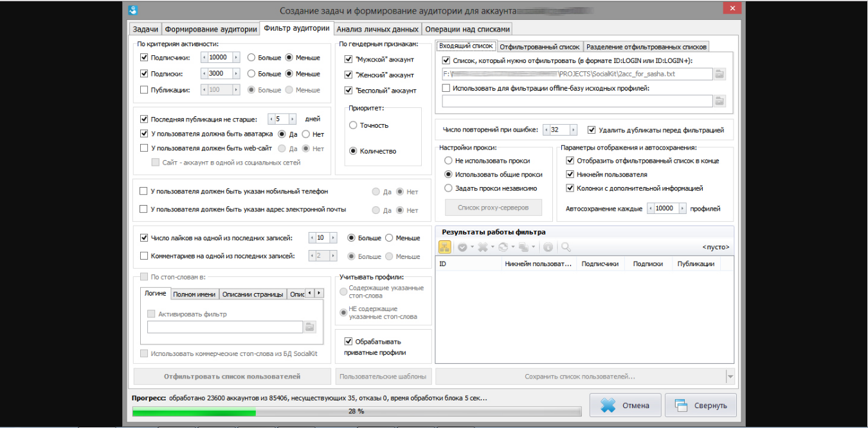868x428 pixels.
Task: Click the 'Свернуть' minimize button
Action: [x=701, y=406]
